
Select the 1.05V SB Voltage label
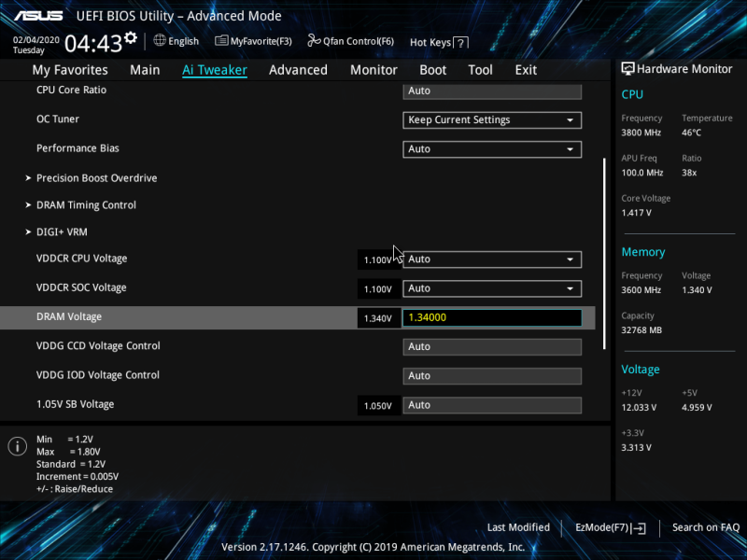click(x=76, y=404)
